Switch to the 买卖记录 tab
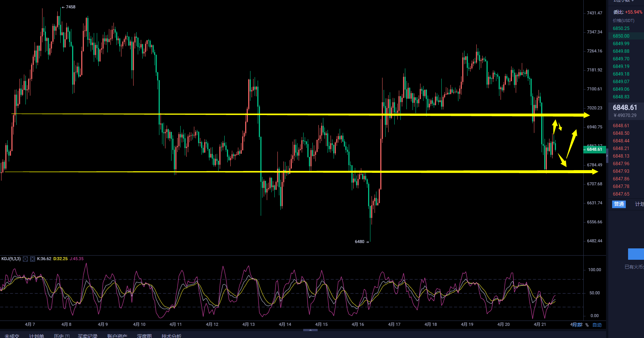 point(88,336)
